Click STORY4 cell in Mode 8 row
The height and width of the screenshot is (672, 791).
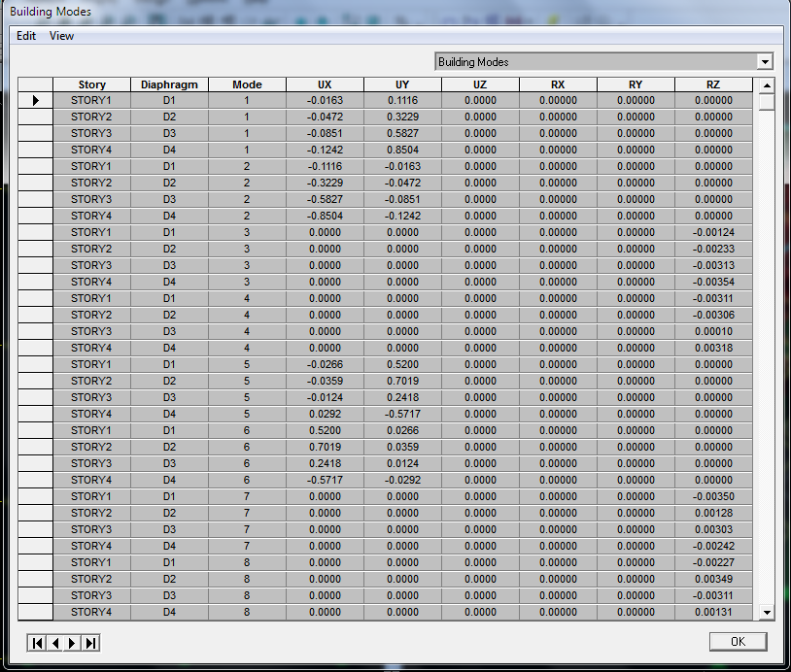(91, 612)
